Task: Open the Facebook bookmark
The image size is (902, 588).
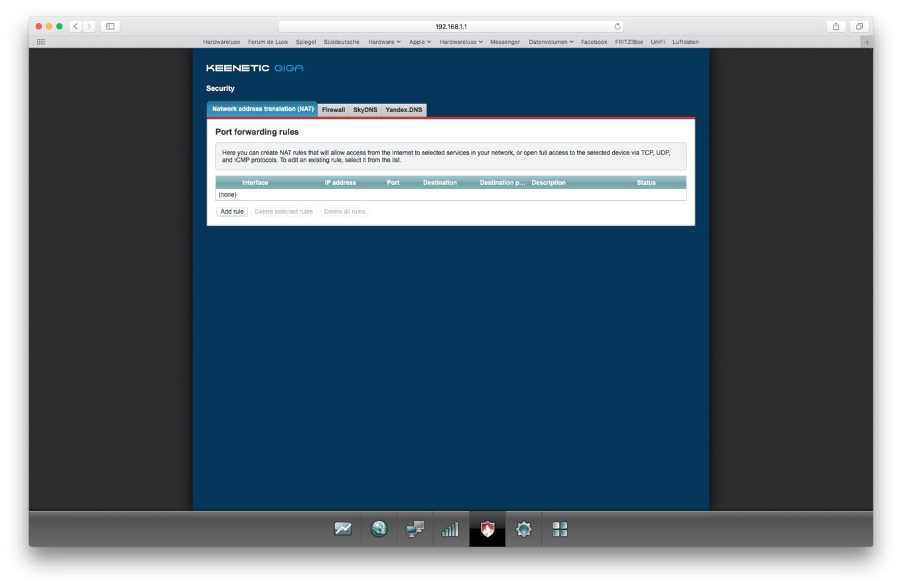Action: coord(594,42)
